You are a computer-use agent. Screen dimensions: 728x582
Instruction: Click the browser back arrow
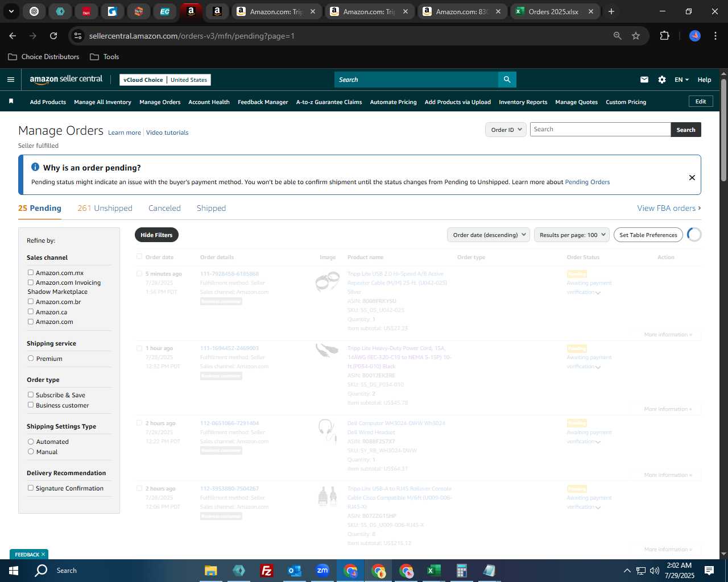click(13, 36)
